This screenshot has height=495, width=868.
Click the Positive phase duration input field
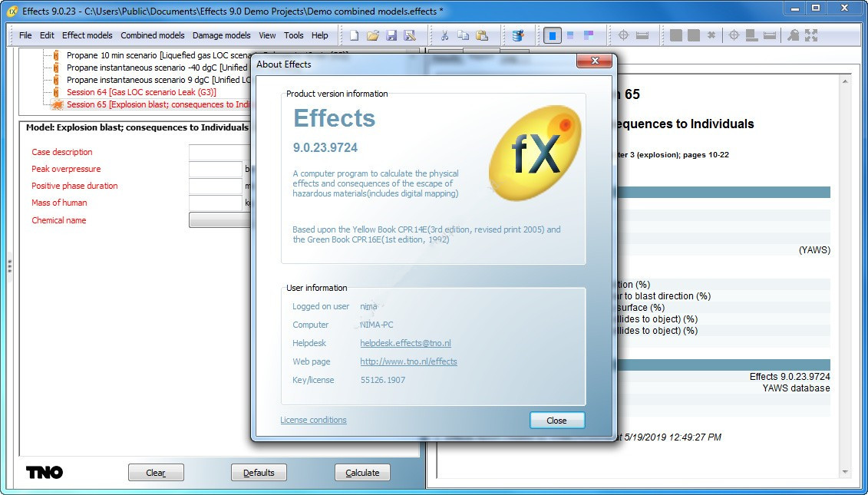pos(216,186)
